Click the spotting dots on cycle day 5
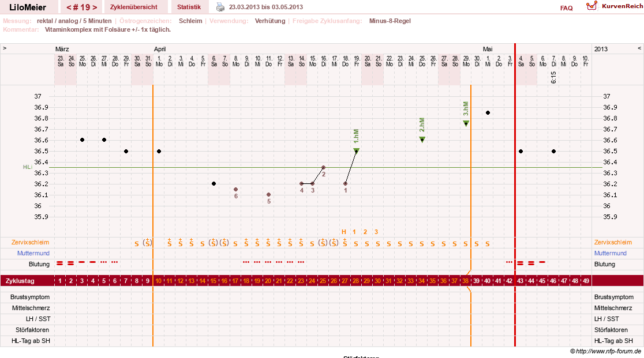 pos(103,262)
